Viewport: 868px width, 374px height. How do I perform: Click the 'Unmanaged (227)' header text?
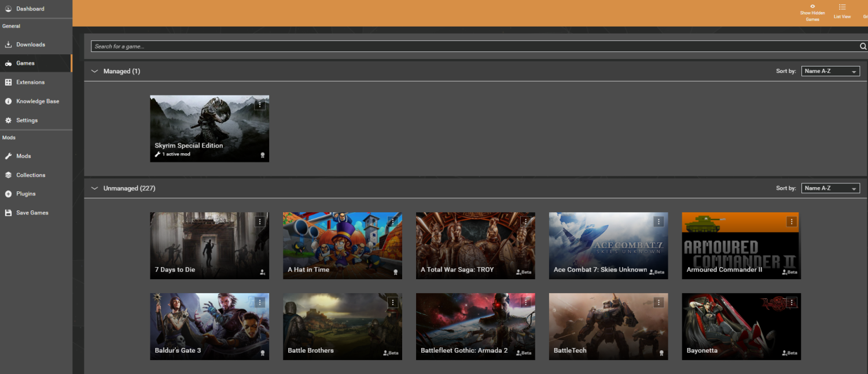[x=129, y=188]
